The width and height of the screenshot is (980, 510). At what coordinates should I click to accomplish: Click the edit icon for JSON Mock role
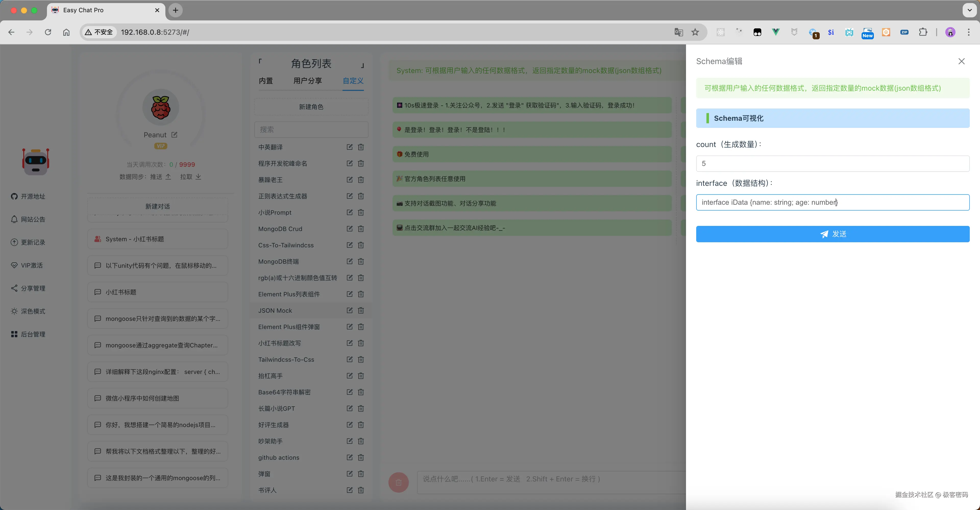[349, 310]
